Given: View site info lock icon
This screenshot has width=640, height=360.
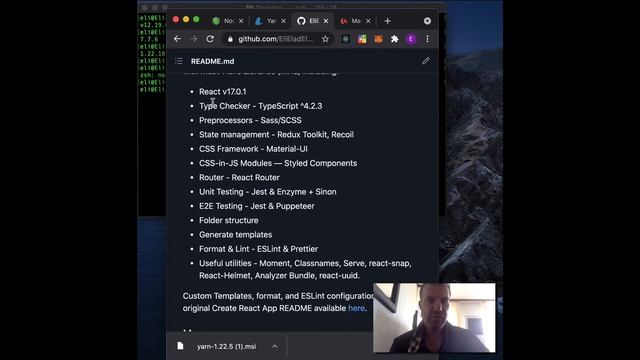Looking at the screenshot, I should click(230, 39).
